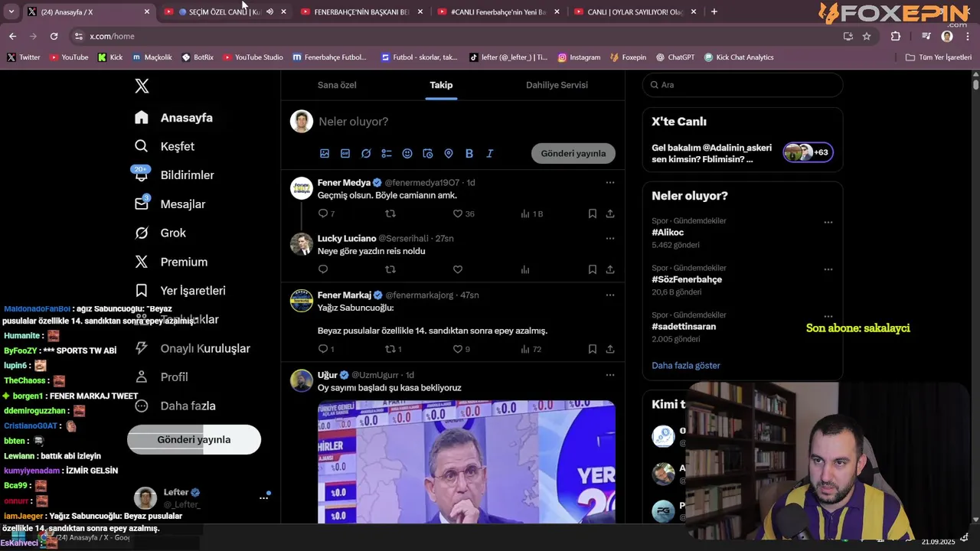Click the Ara search field
Image resolution: width=980 pixels, height=551 pixels.
tap(743, 85)
